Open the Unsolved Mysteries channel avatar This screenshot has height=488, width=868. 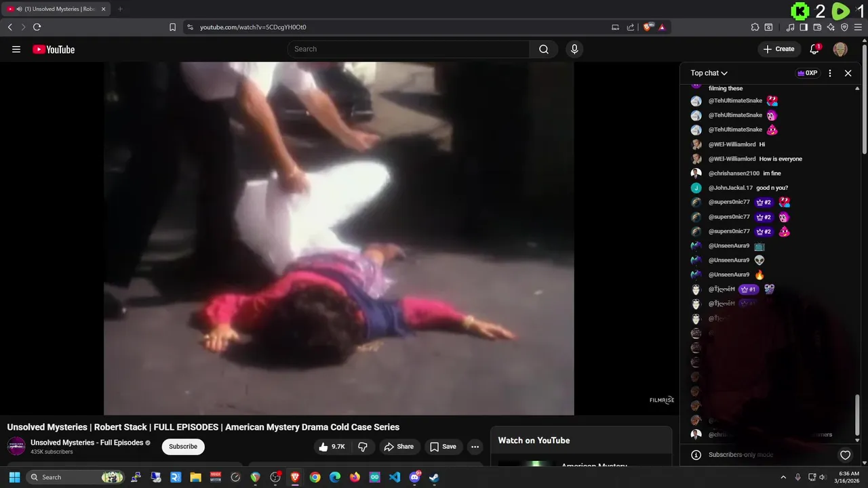tap(16, 446)
